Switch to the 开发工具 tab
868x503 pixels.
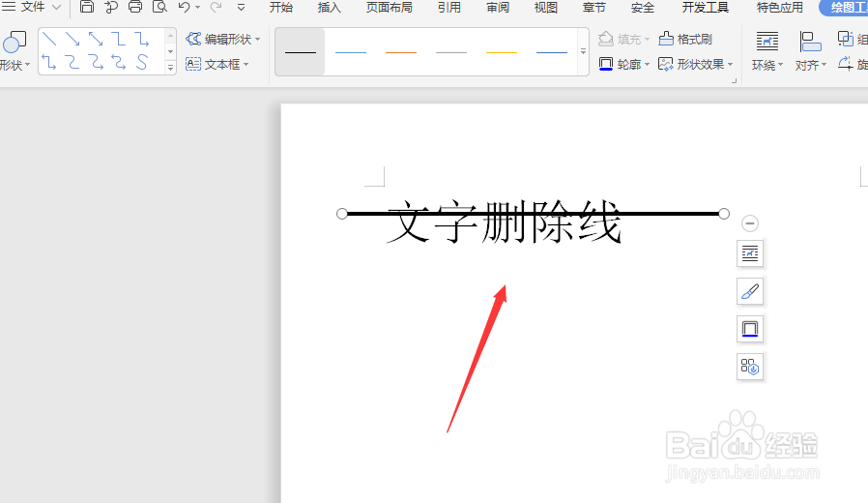706,7
